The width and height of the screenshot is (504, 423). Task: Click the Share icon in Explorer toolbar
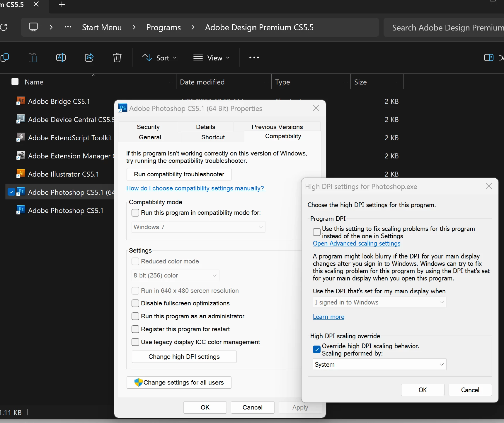pyautogui.click(x=89, y=57)
